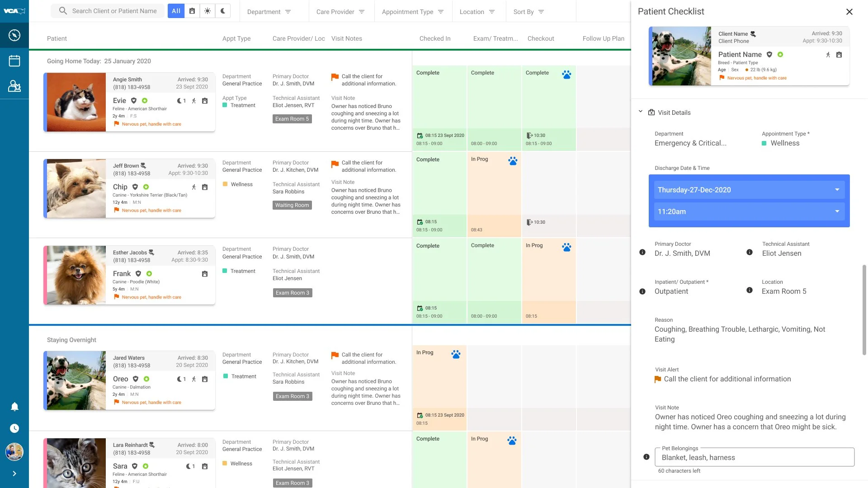Toggle the daytime sun filter button
The width and height of the screenshot is (868, 488).
pyautogui.click(x=208, y=11)
